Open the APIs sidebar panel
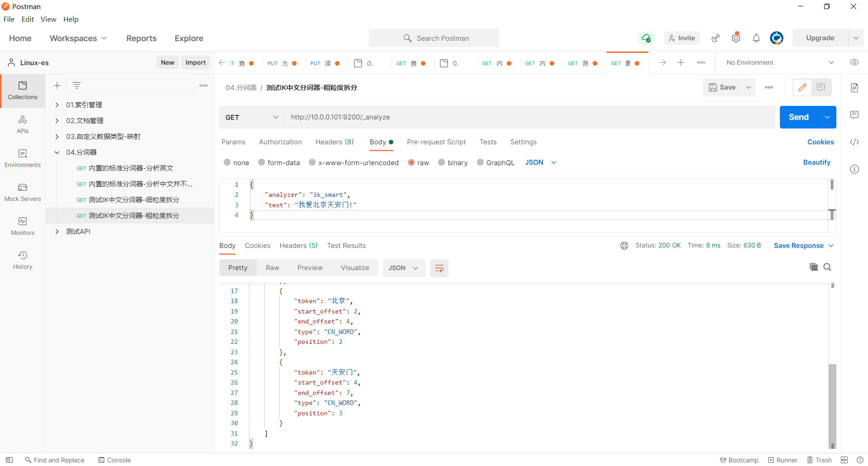This screenshot has width=868, height=466. (23, 125)
